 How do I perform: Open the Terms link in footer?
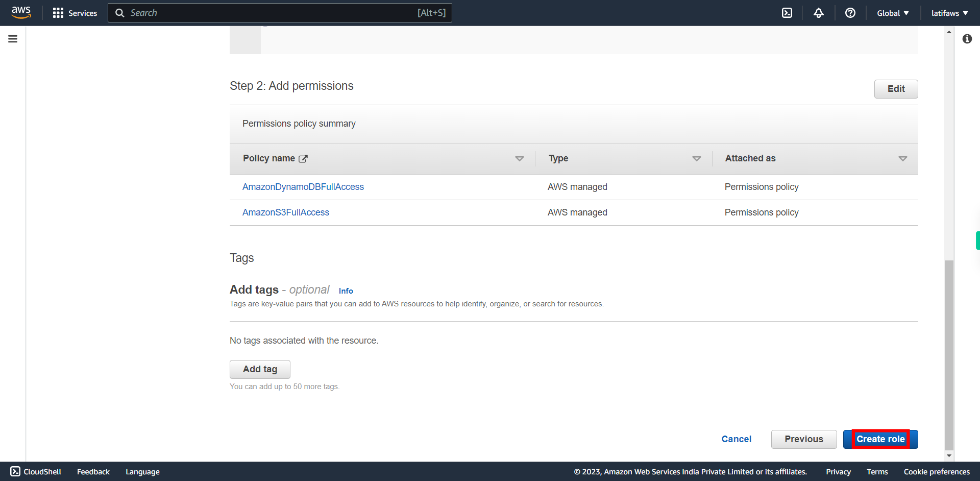coord(877,471)
